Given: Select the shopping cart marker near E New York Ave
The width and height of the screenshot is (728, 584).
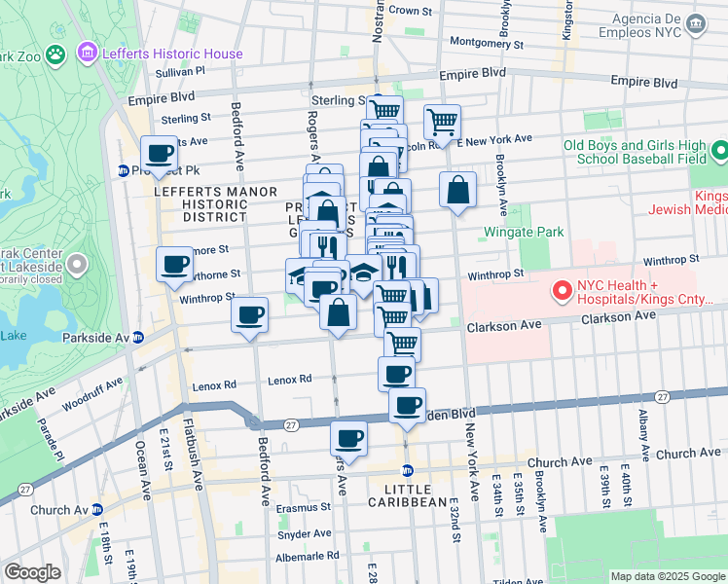Looking at the screenshot, I should click(x=443, y=125).
